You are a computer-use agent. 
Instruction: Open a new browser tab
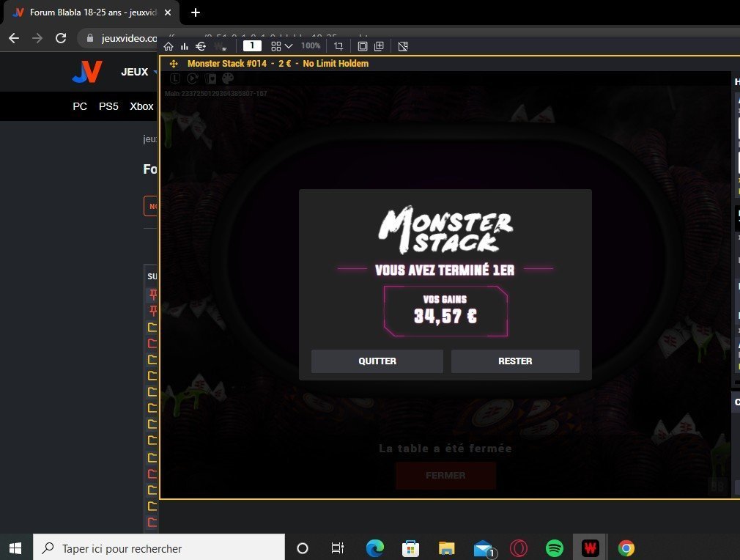tap(196, 12)
